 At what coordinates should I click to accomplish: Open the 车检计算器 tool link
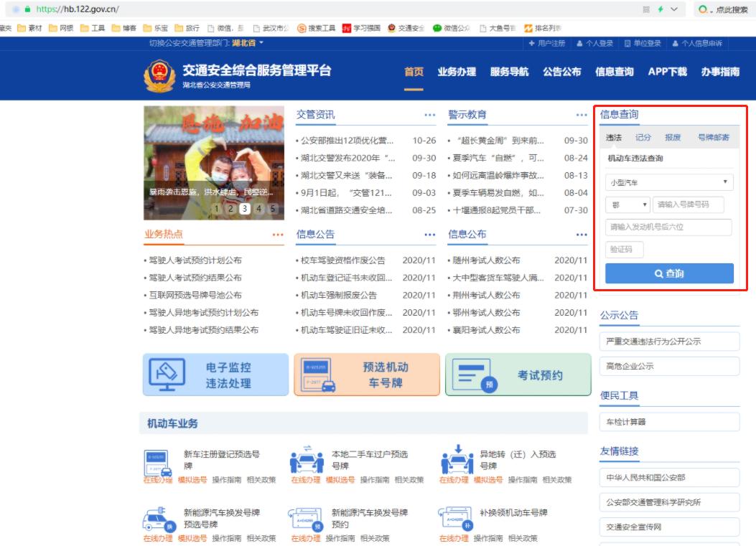pyautogui.click(x=668, y=422)
